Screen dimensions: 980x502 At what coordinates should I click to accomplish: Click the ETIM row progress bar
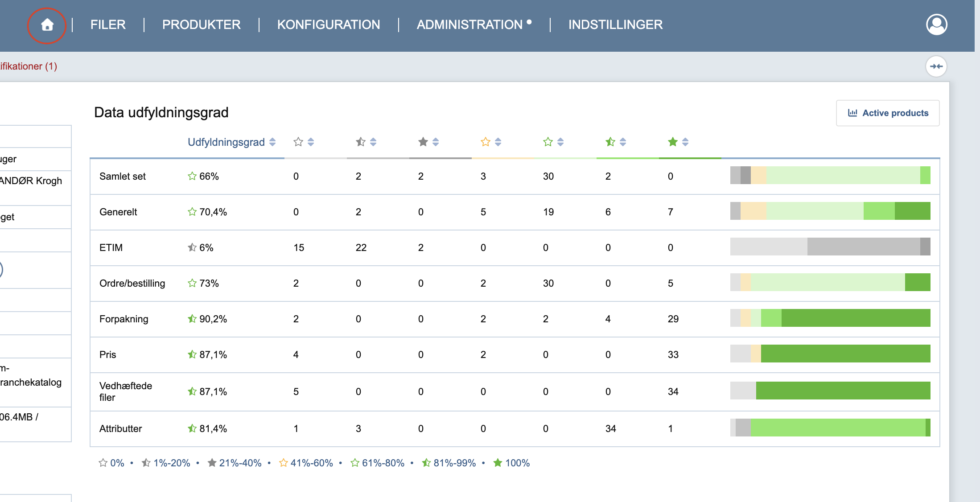pyautogui.click(x=830, y=247)
